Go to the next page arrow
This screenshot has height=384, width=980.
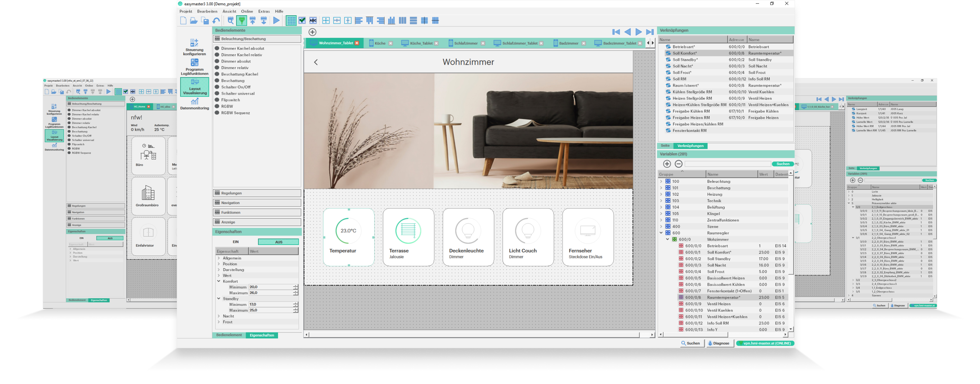pyautogui.click(x=639, y=32)
